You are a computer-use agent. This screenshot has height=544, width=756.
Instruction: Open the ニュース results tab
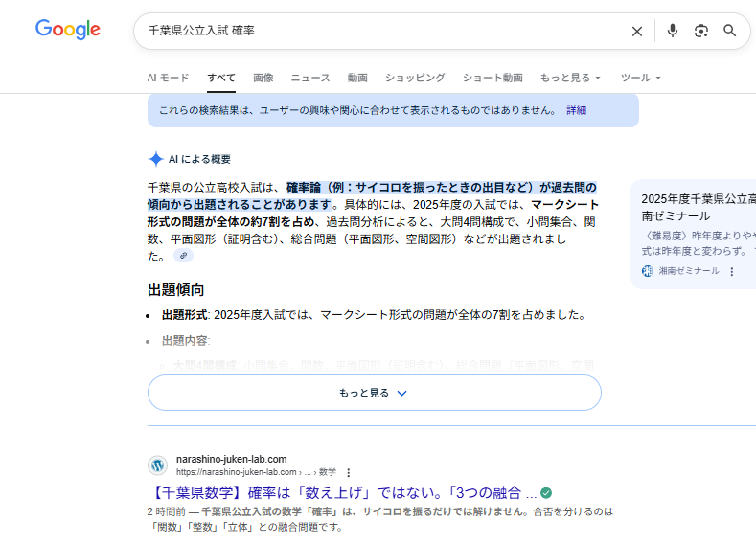tap(310, 78)
